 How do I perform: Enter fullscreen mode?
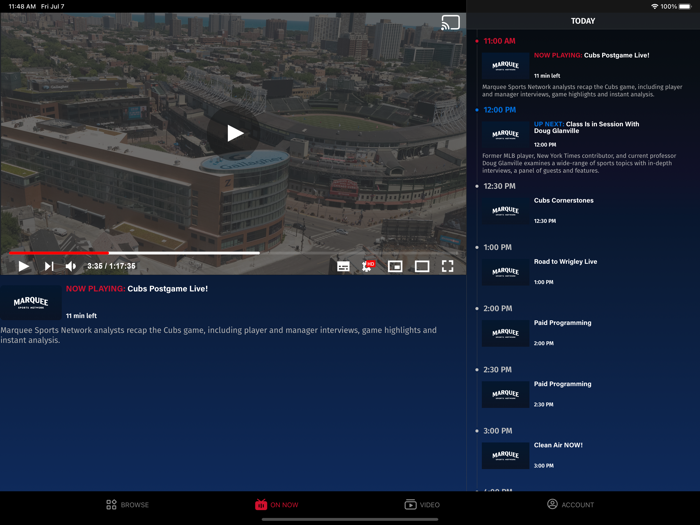447,267
